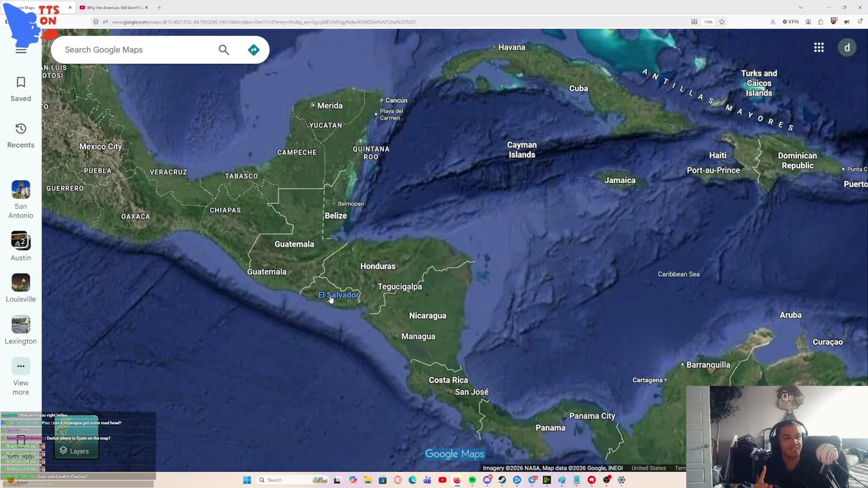Viewport: 868px width, 488px height.
Task: Open the browser application menu
Action: pyautogui.click(x=859, y=22)
